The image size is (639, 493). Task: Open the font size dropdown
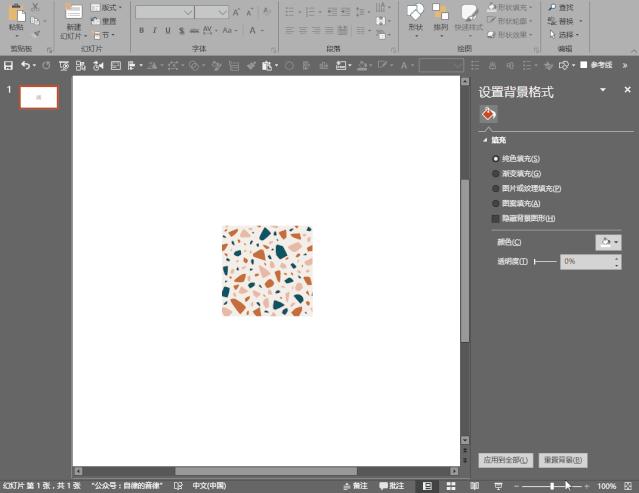click(223, 13)
